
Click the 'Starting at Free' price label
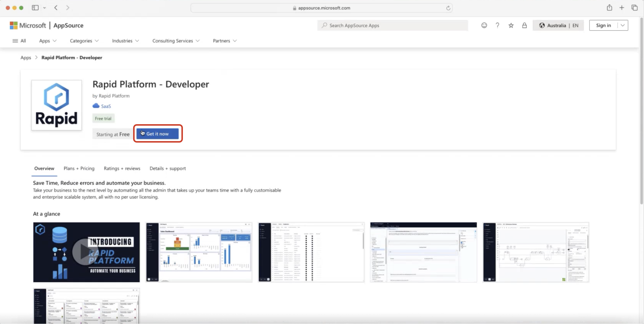(113, 134)
